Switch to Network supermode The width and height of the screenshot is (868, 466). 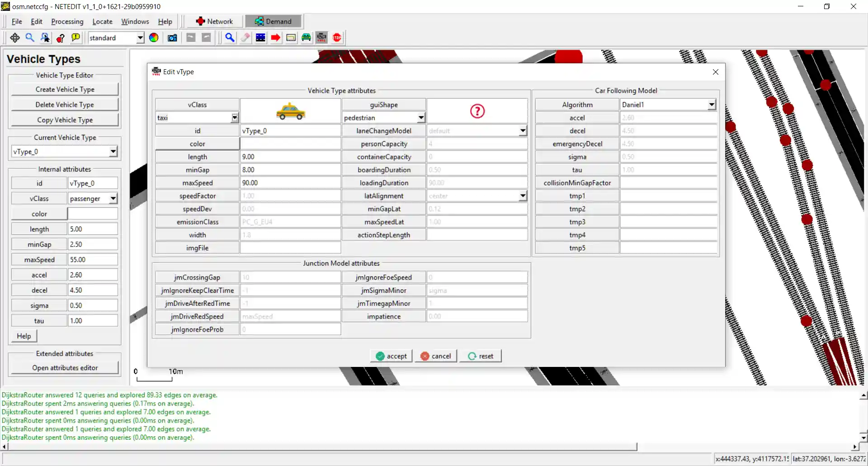pos(214,21)
